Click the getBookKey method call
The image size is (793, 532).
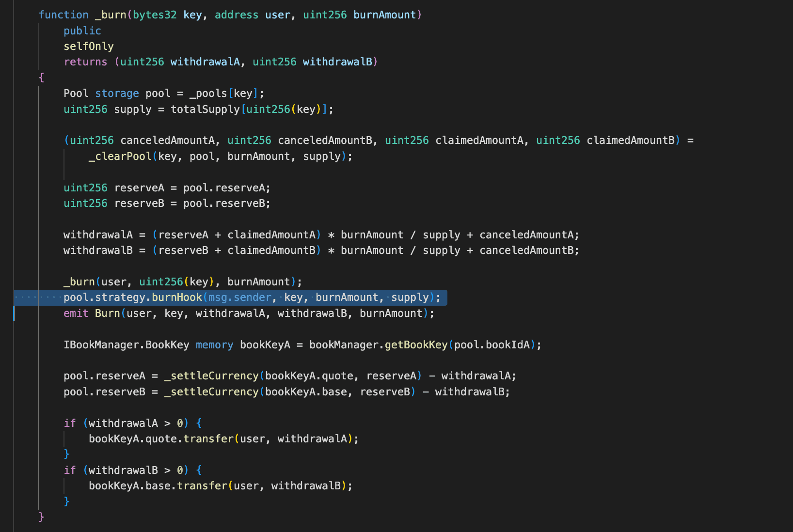416,345
